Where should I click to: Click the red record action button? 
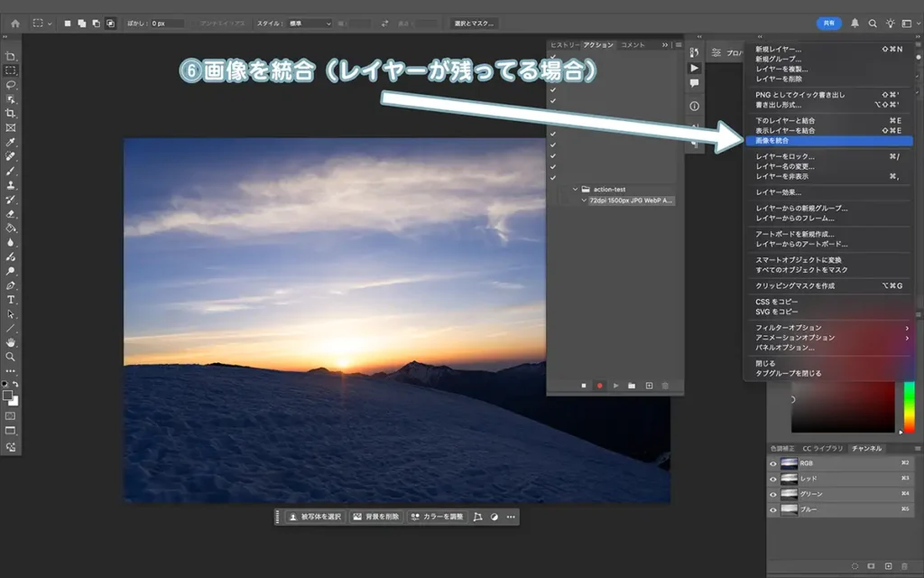click(x=599, y=386)
